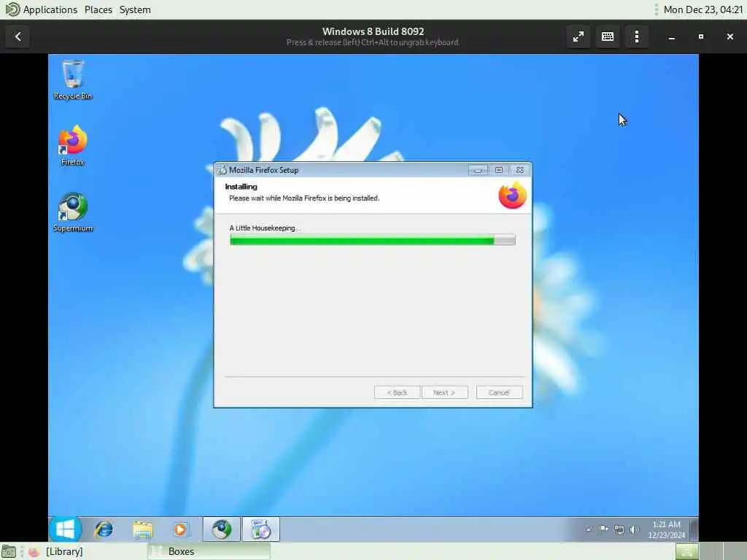Image resolution: width=747 pixels, height=560 pixels.
Task: Launch Windows Media Player from taskbar
Action: [180, 529]
